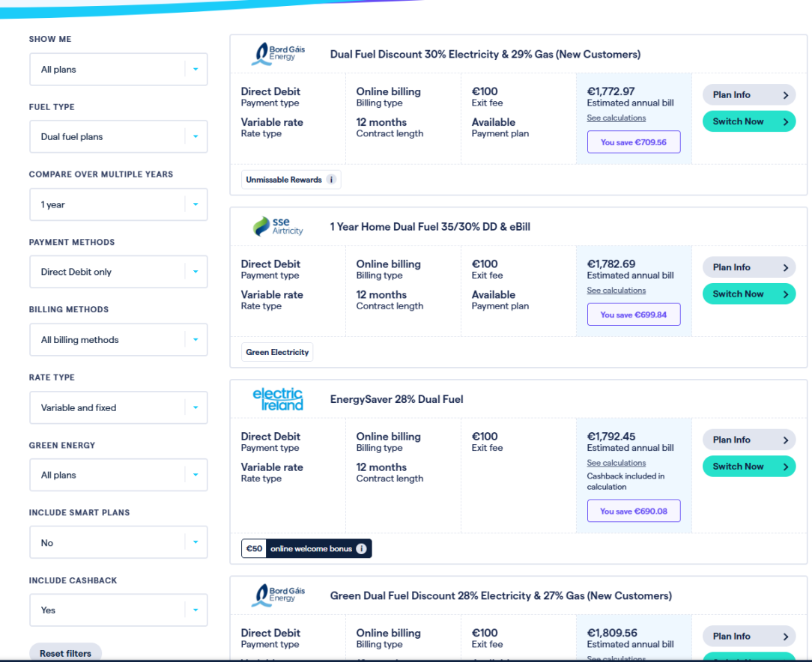This screenshot has height=662, width=812.
Task: Click the '€50 online welcome bonus' banner
Action: click(x=306, y=549)
